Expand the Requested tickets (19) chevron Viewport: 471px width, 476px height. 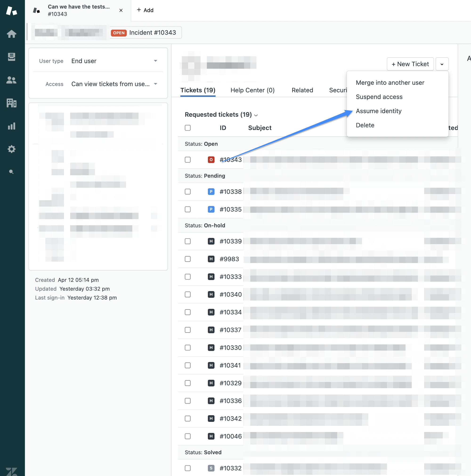tap(256, 115)
